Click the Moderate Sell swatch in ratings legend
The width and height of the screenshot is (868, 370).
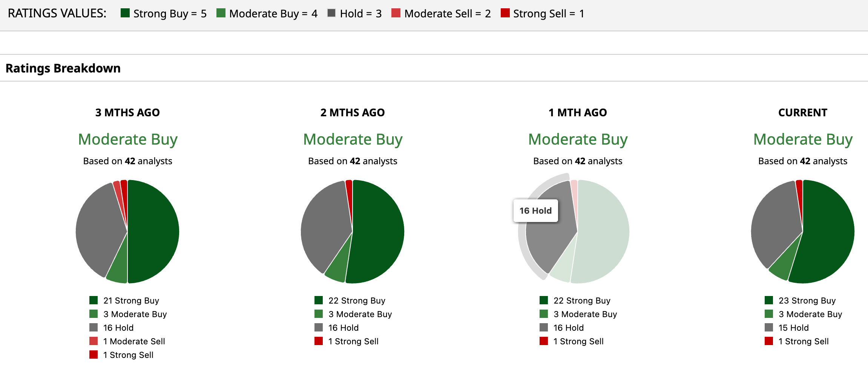point(396,13)
